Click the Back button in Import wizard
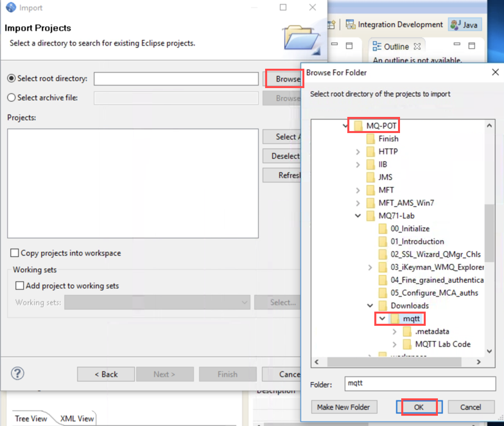 pyautogui.click(x=106, y=374)
